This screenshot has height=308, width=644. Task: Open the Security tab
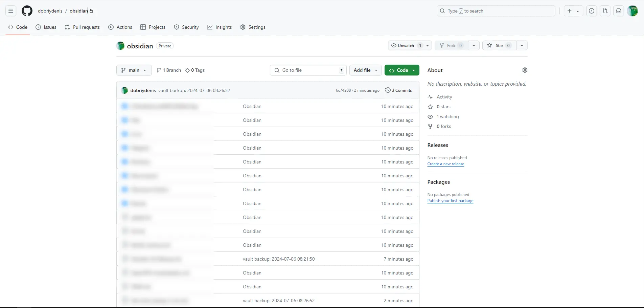pos(186,27)
